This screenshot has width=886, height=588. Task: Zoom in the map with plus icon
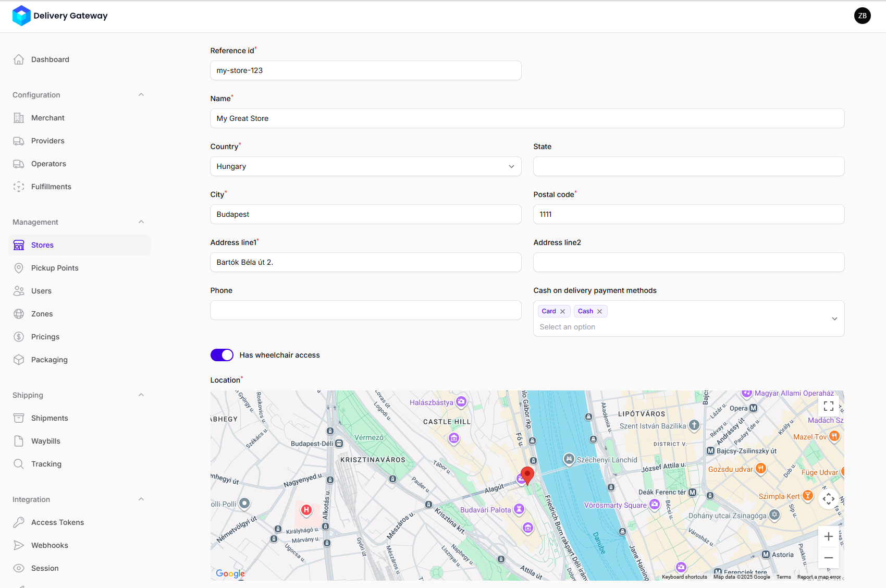tap(828, 536)
